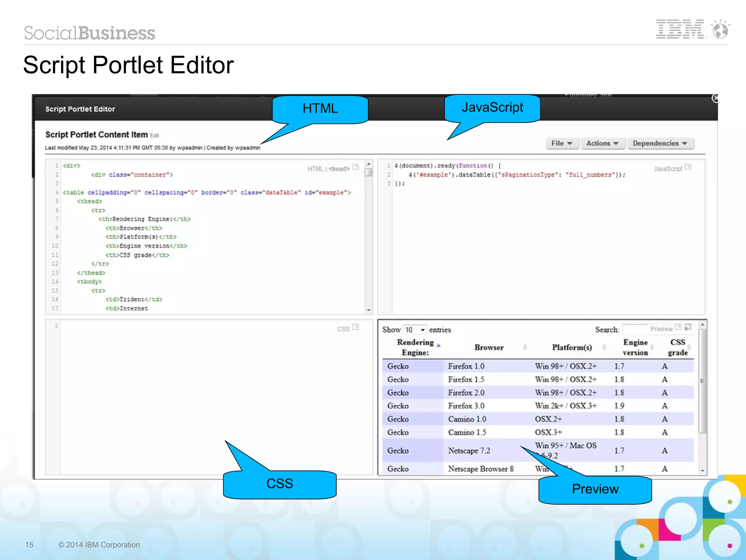Sort by Engine version column arrows

point(652,347)
